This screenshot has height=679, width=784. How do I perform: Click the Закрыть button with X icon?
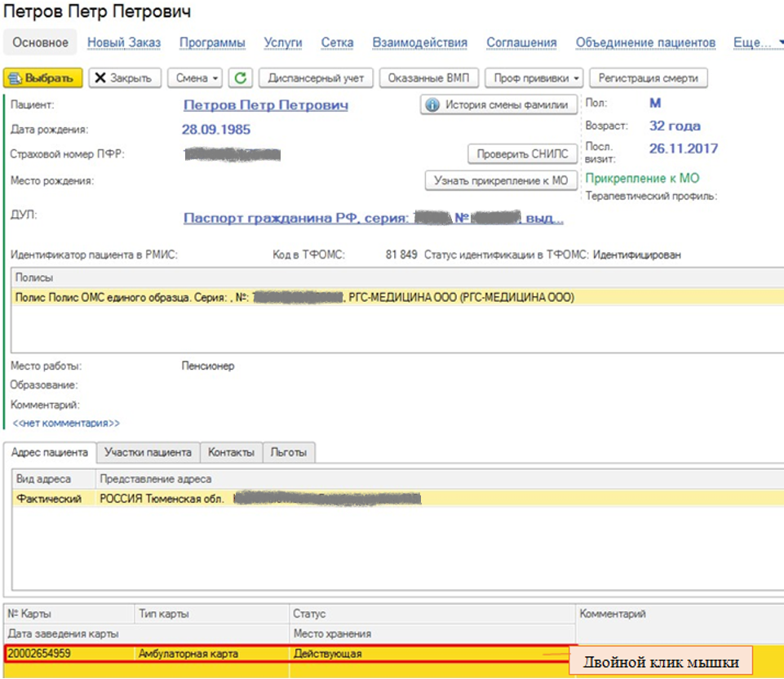123,78
